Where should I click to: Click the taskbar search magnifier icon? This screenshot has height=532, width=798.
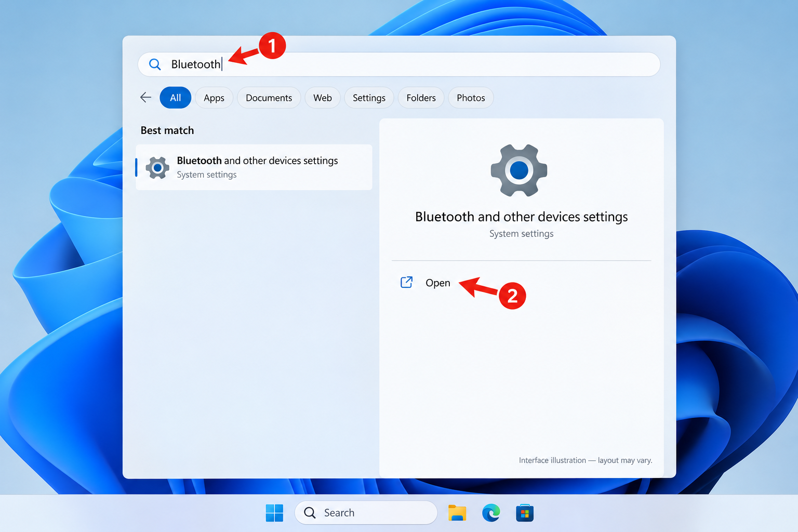[x=310, y=513]
